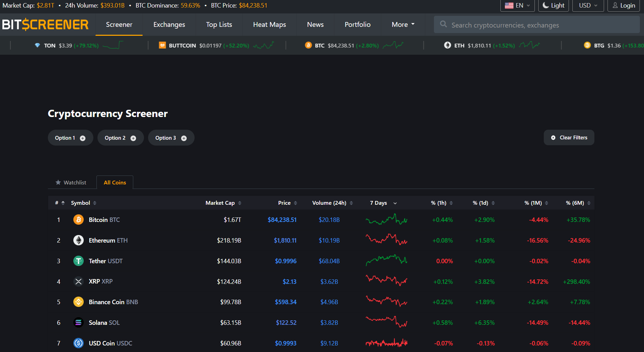
Task: Click the BTG icon in ticker bar
Action: (x=587, y=45)
